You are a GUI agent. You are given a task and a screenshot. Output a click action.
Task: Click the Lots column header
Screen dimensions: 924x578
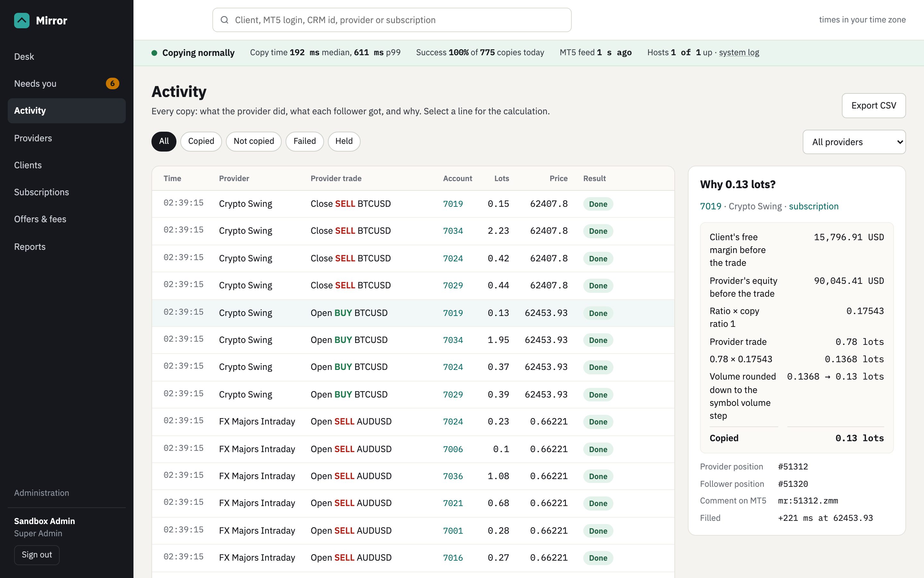[x=501, y=179]
